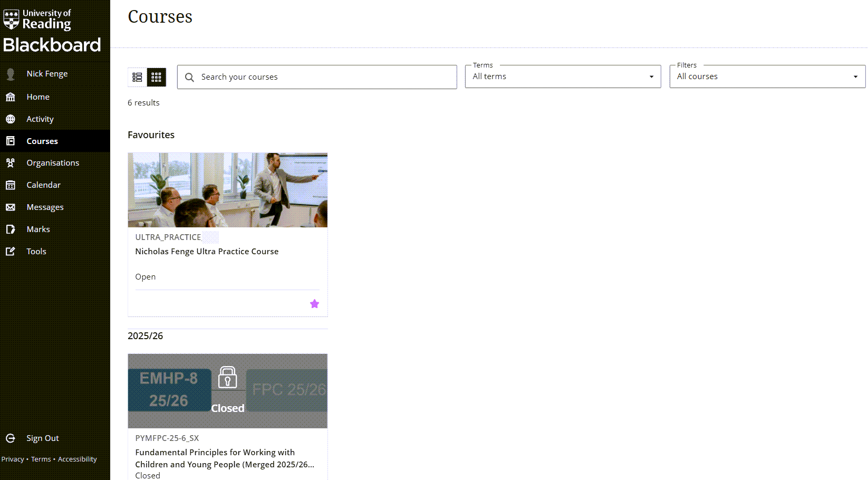Image resolution: width=868 pixels, height=480 pixels.
Task: Click the Home building icon
Action: click(x=11, y=97)
